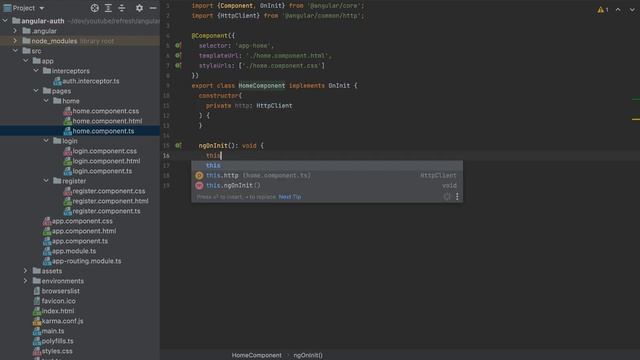Open home.component.html file
Image resolution: width=640 pixels, height=360 pixels.
point(107,121)
